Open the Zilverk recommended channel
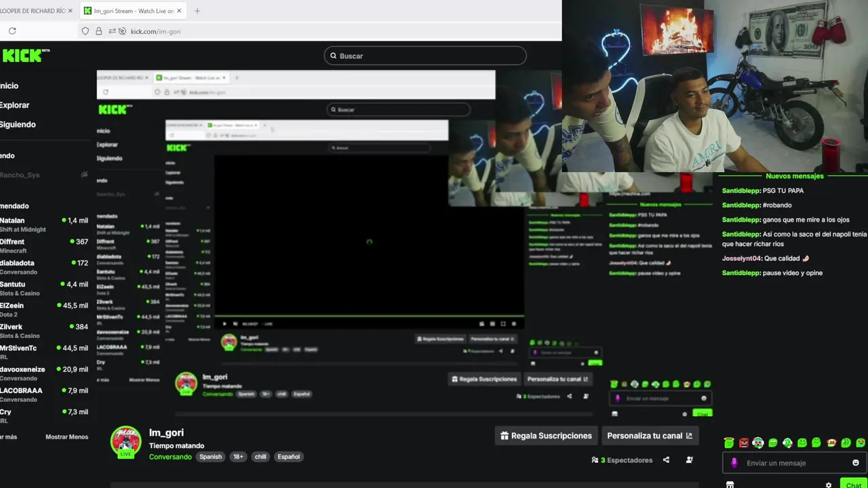 44,331
